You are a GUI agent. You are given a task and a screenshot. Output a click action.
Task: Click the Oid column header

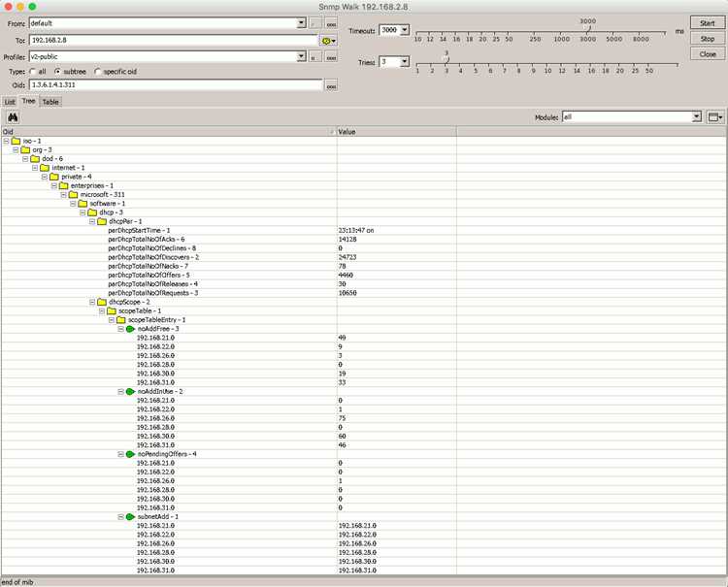coord(169,132)
